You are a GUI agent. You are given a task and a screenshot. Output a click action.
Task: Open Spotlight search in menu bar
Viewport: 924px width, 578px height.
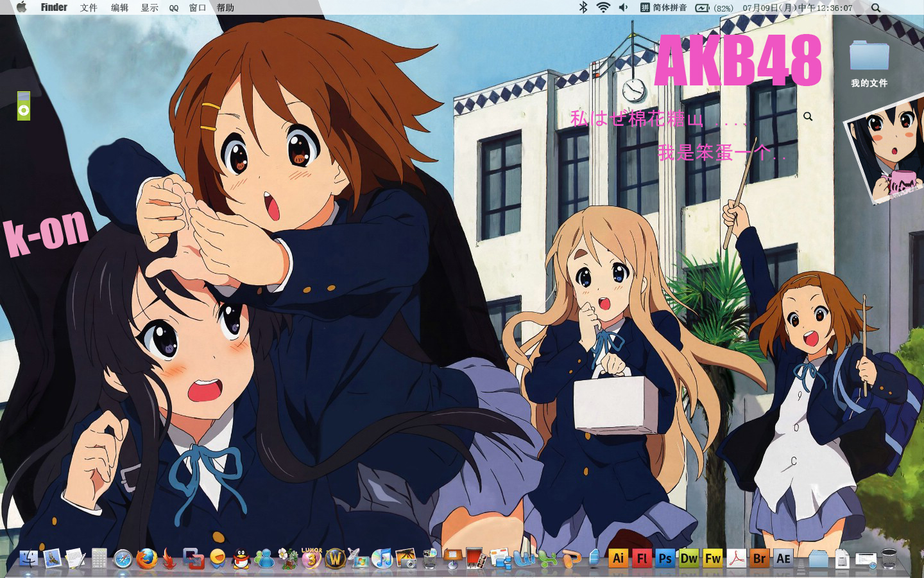876,8
